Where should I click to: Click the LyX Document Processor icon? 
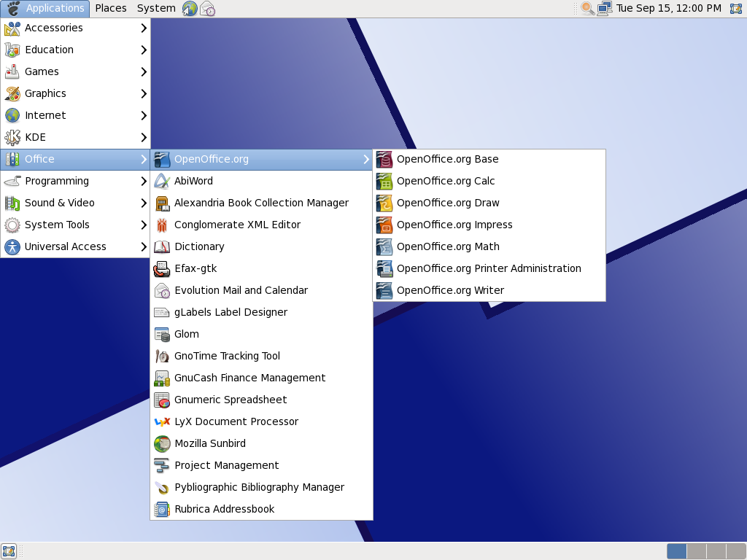click(162, 422)
